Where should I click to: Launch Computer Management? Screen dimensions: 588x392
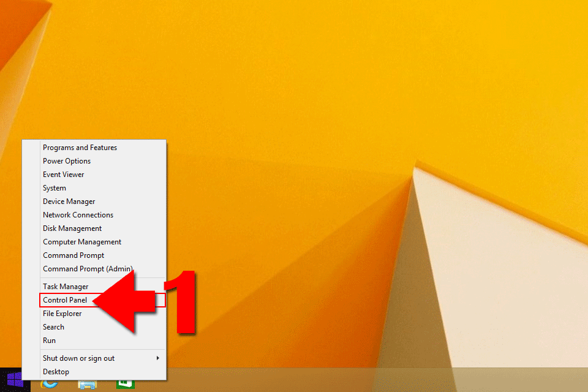82,242
